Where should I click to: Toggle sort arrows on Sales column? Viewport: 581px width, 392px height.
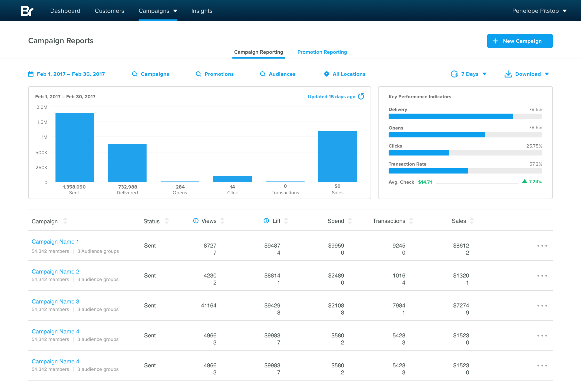tap(472, 221)
